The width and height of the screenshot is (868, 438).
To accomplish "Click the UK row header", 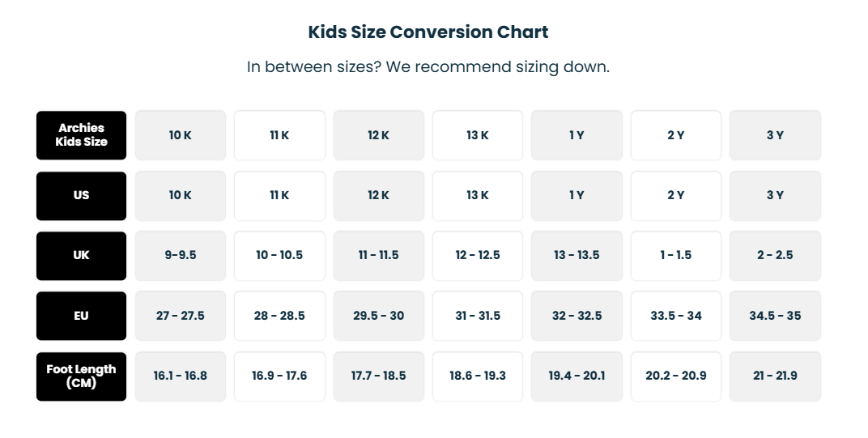I will click(x=81, y=255).
